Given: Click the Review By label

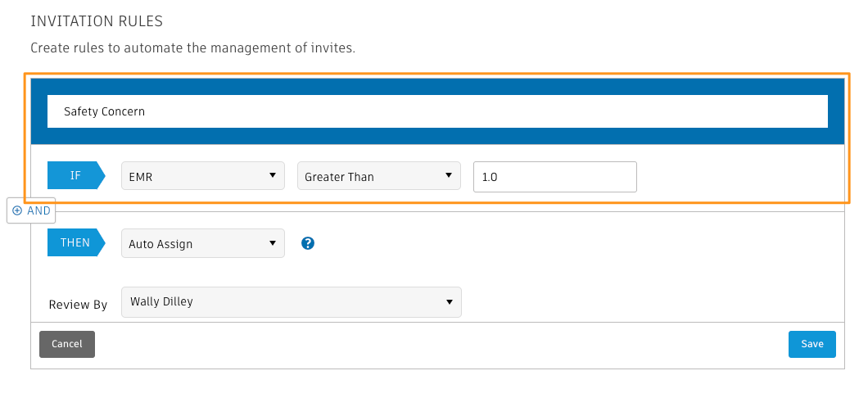Looking at the screenshot, I should tap(78, 305).
